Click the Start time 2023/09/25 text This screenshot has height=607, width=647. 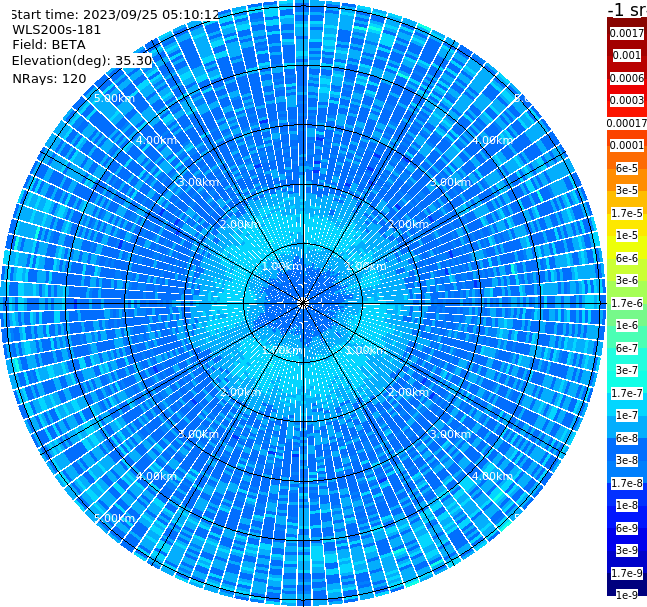point(115,15)
